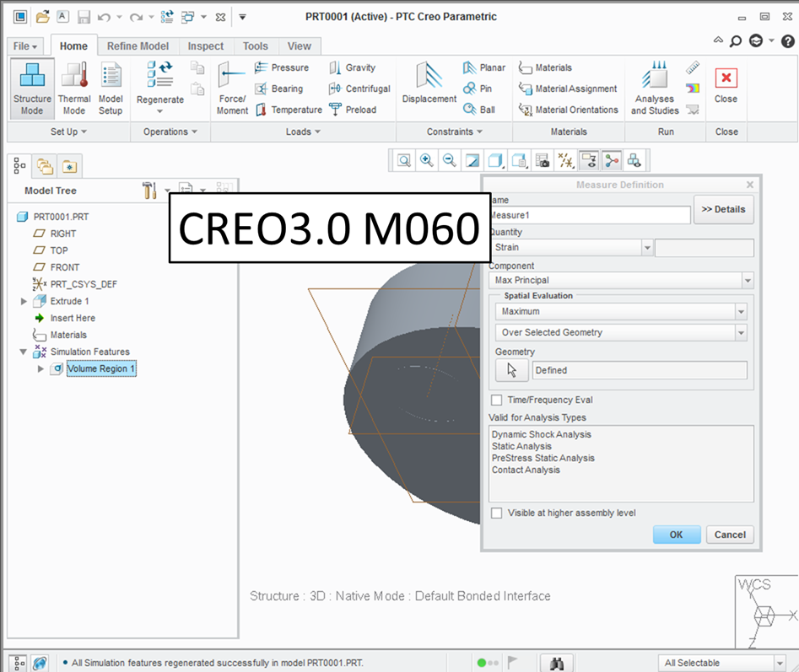The height and width of the screenshot is (672, 799).
Task: Switch to the Tools tab
Action: [x=256, y=46]
